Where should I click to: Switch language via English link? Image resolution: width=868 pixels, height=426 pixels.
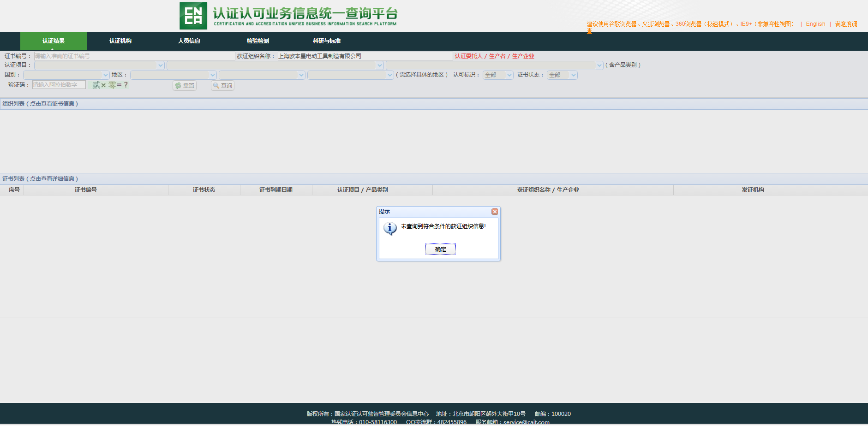point(815,24)
